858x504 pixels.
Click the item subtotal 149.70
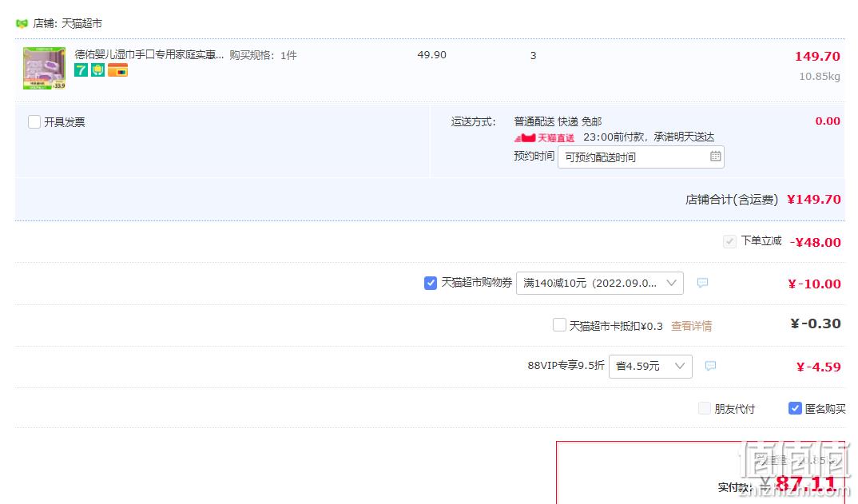[x=817, y=56]
